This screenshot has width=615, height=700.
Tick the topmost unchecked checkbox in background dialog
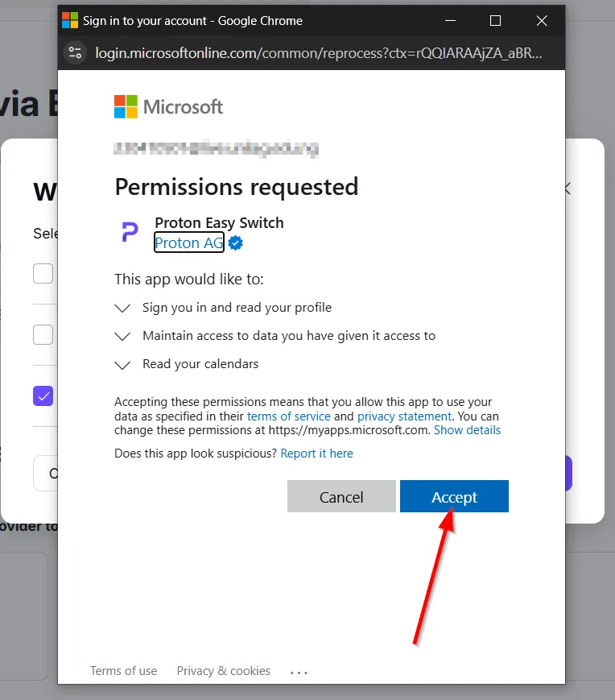click(43, 274)
